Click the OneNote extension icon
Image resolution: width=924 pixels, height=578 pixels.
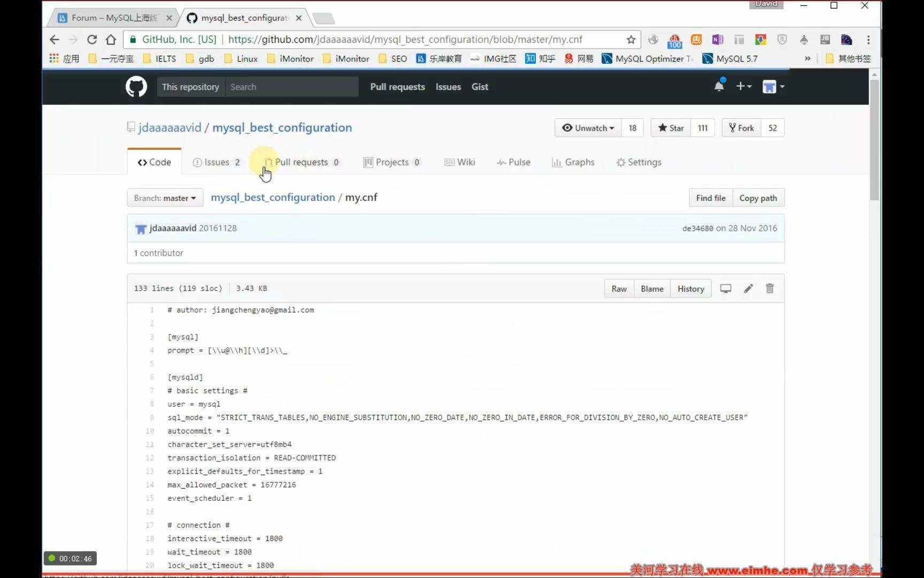pos(718,40)
